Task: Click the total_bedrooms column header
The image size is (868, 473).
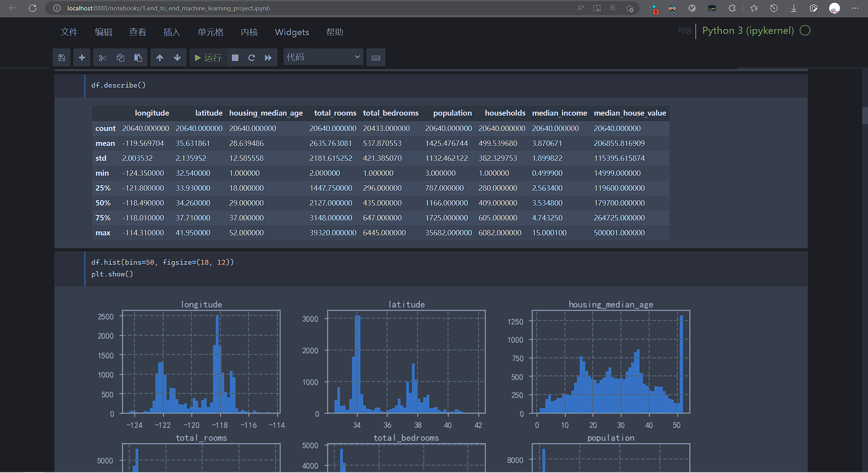Action: point(391,113)
